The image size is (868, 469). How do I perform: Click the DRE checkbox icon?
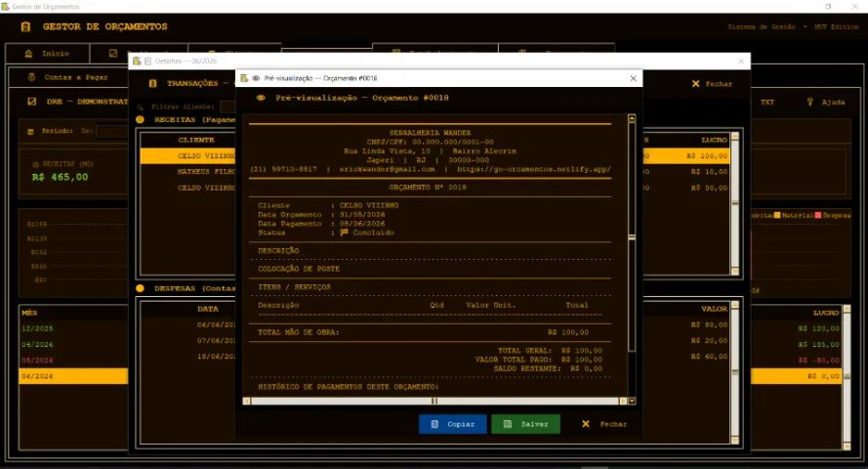[x=32, y=102]
